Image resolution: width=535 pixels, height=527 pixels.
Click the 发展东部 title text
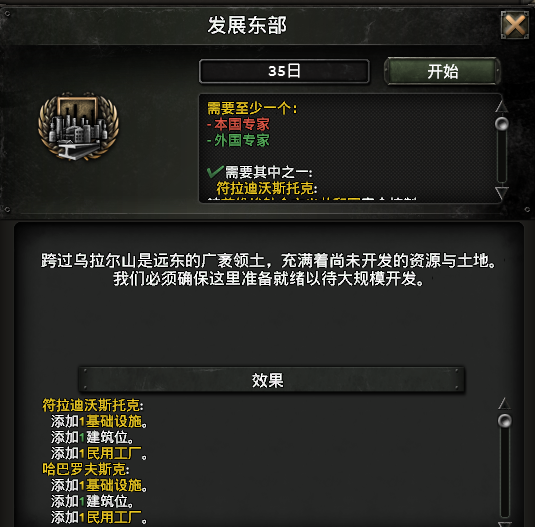click(247, 25)
